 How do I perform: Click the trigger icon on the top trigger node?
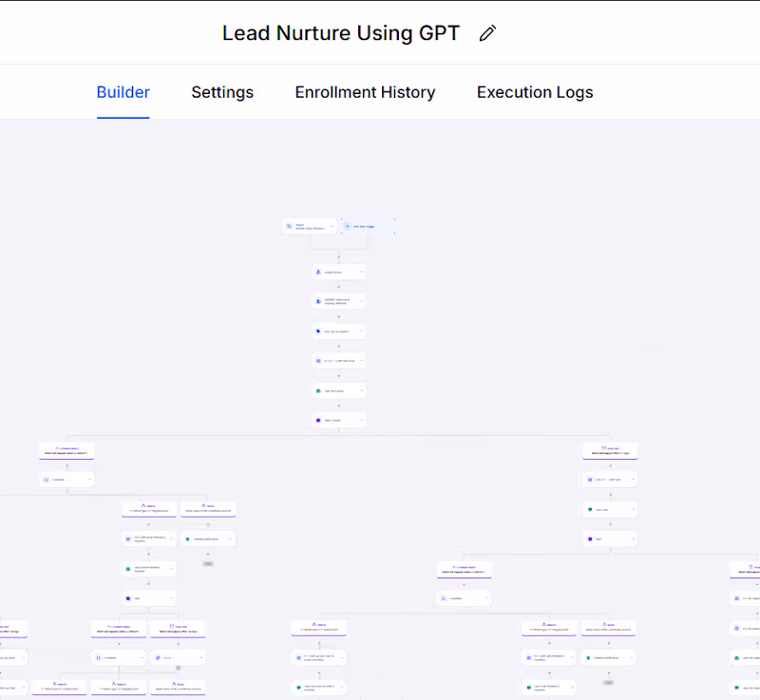point(288,226)
